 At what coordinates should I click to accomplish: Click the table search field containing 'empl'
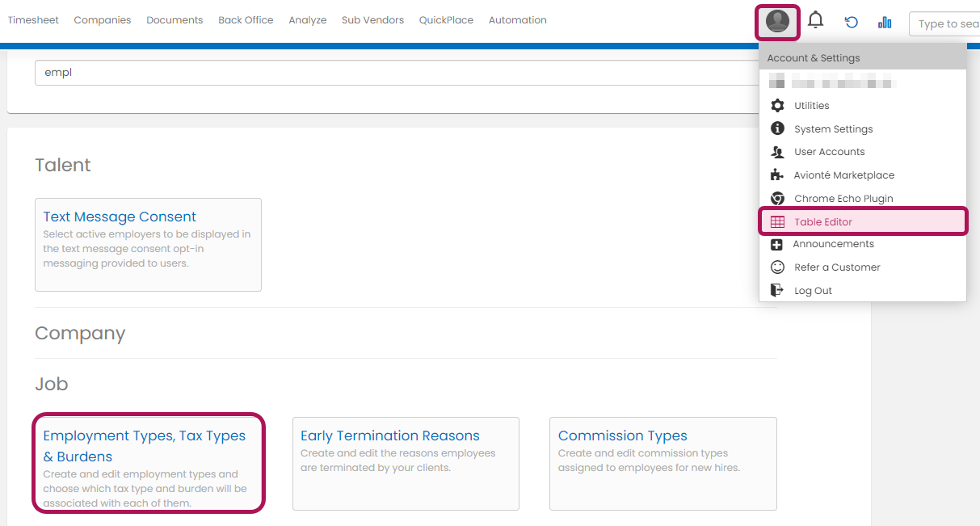click(x=396, y=73)
